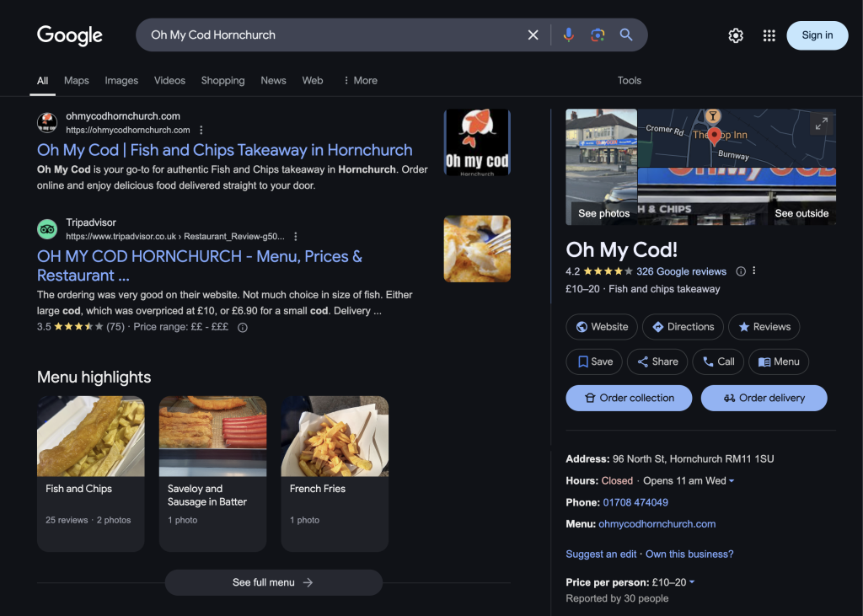Open quick settings gear
Viewport: 863px width, 616px height.
(x=736, y=35)
